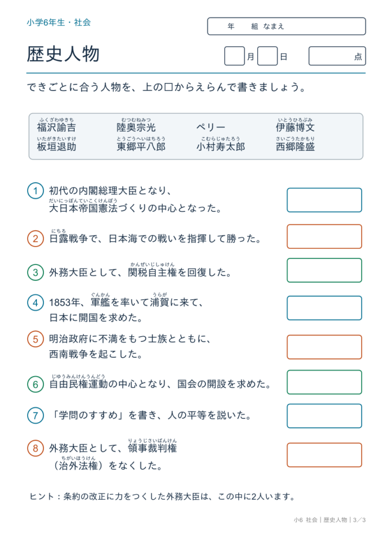Select the name 伊藤博文 in the word bank
Image resolution: width=392 pixels, height=555 pixels.
coord(295,127)
